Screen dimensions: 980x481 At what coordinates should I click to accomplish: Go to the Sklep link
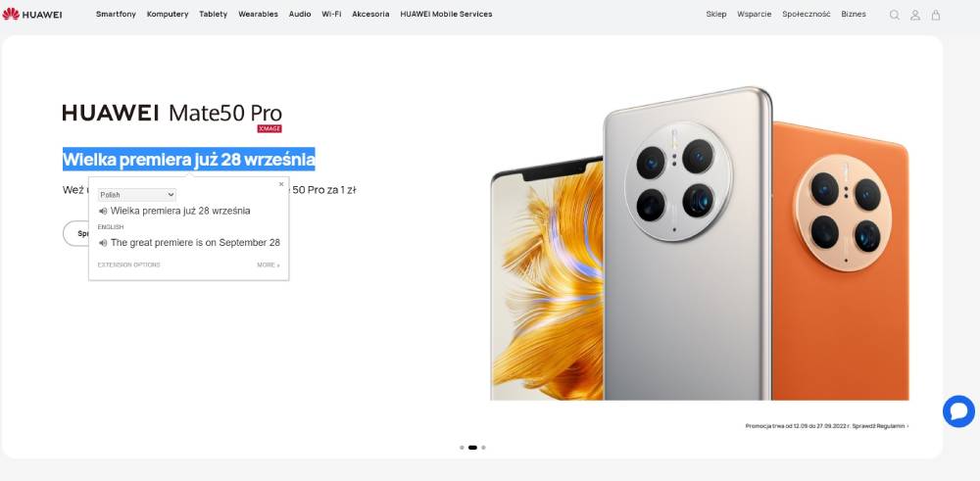click(x=716, y=14)
